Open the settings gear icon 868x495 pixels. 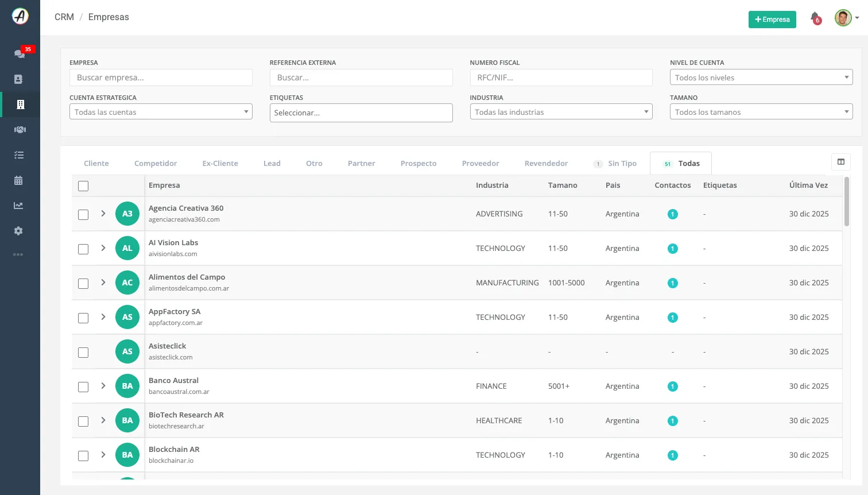tap(18, 231)
